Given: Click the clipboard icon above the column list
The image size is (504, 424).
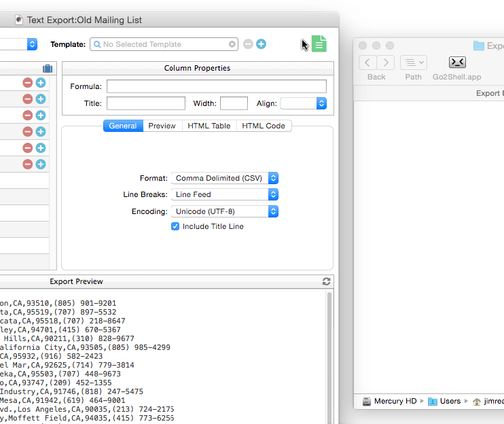Looking at the screenshot, I should pos(48,69).
